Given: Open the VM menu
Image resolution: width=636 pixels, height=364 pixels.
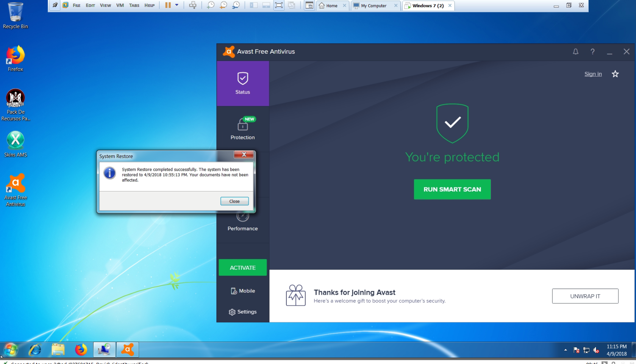Looking at the screenshot, I should click(x=120, y=5).
